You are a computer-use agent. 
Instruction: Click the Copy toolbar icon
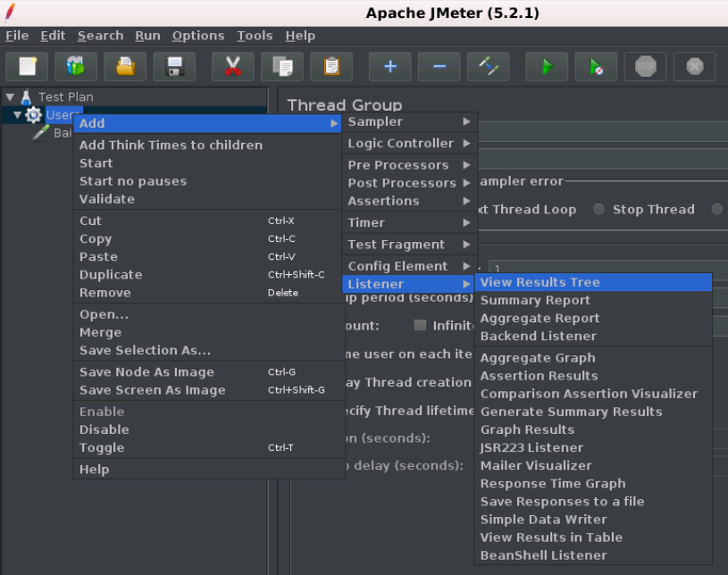[282, 66]
